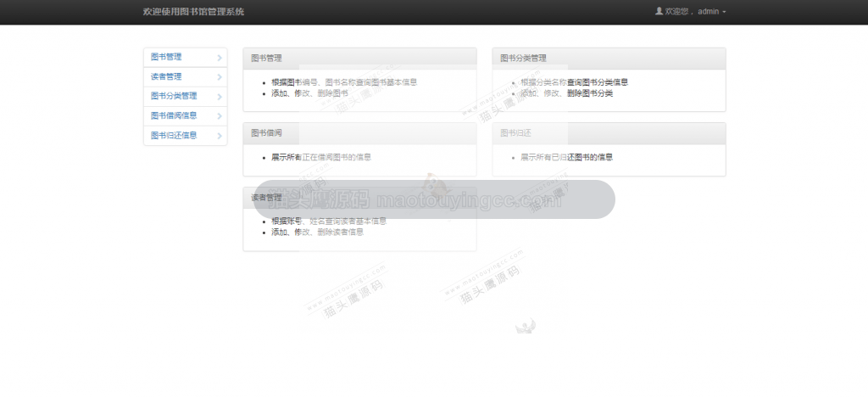Click the 图书归还 panel heading

point(609,133)
